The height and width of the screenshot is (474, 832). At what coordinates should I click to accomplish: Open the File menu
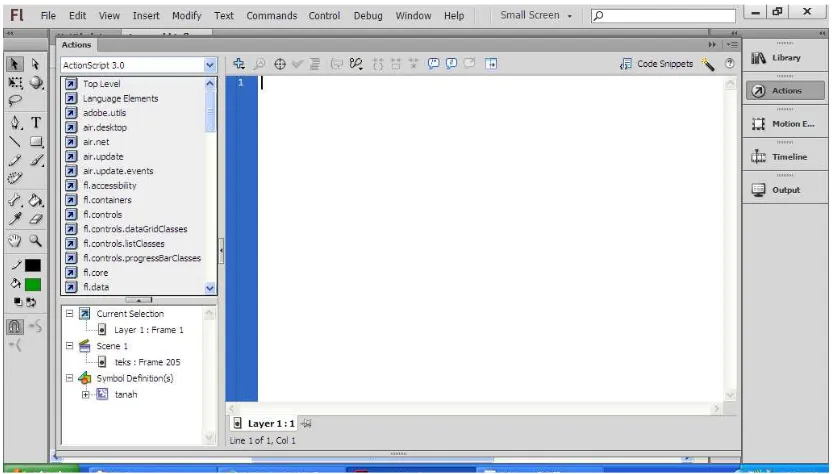[x=48, y=15]
